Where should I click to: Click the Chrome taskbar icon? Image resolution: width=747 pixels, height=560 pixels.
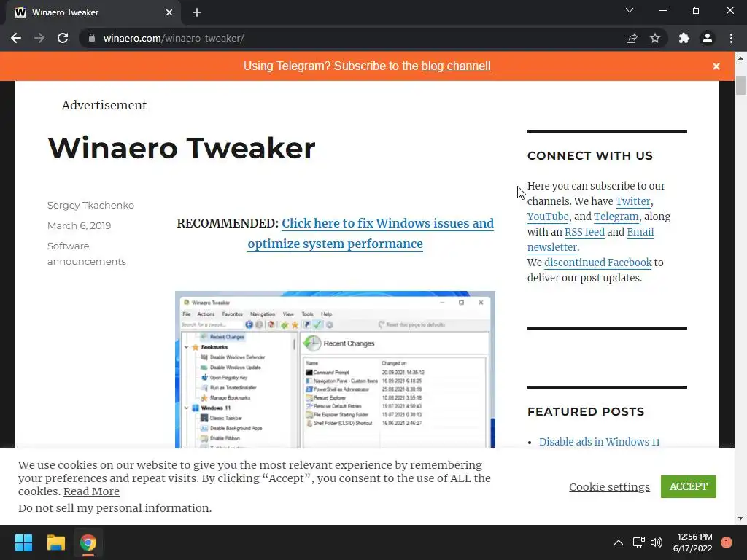[x=88, y=542]
